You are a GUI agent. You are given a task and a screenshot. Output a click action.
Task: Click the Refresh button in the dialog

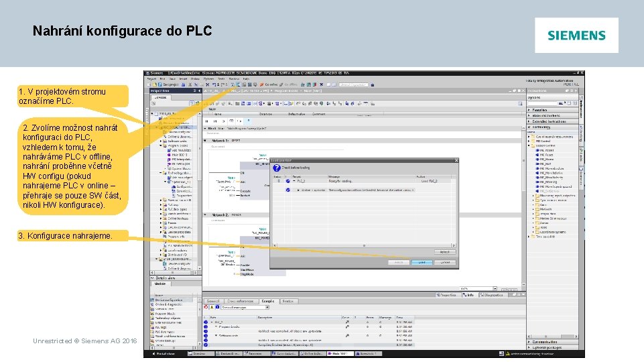pyautogui.click(x=445, y=252)
